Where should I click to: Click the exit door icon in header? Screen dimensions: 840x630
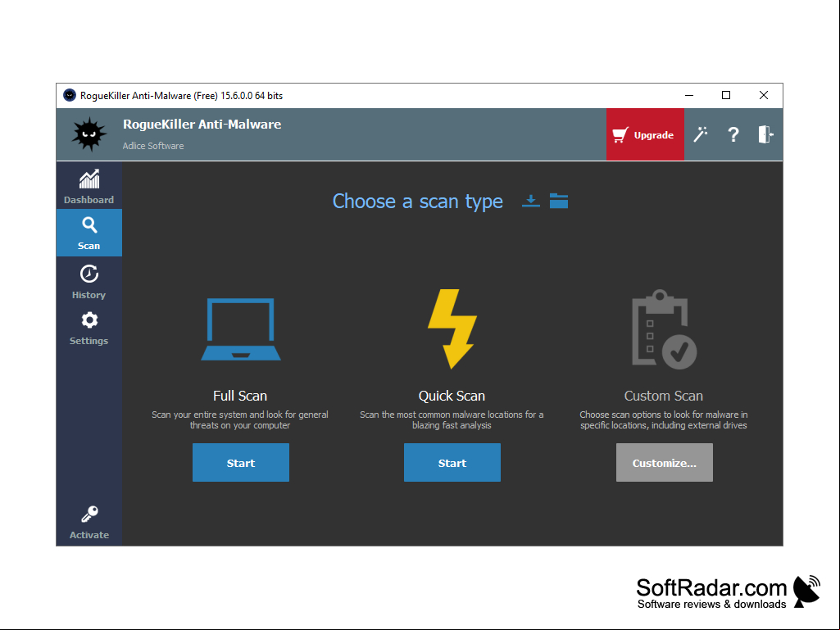(765, 134)
